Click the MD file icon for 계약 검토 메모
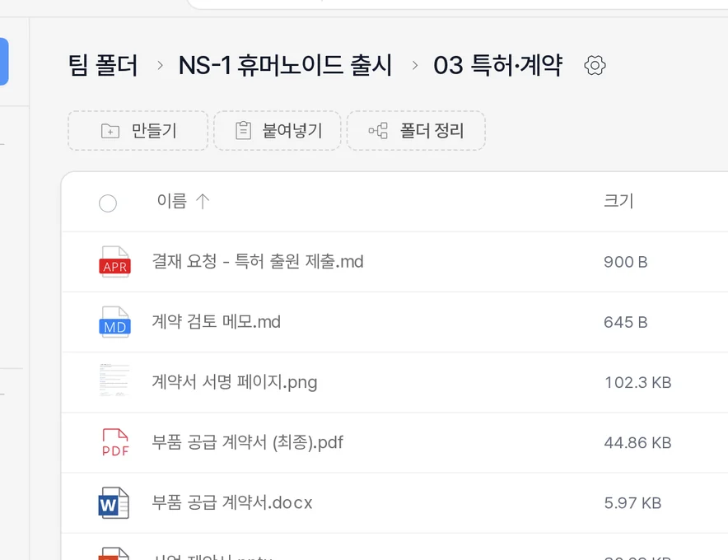Screen dimensions: 728x560 coord(114,322)
